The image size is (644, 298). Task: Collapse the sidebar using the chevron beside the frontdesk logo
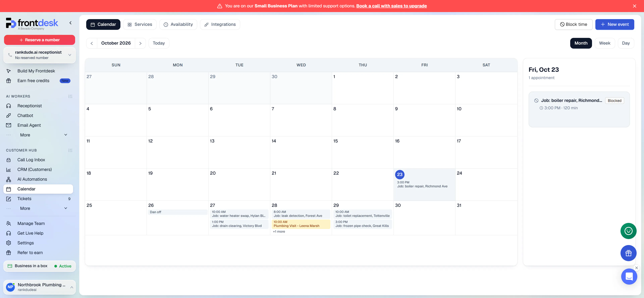(70, 23)
